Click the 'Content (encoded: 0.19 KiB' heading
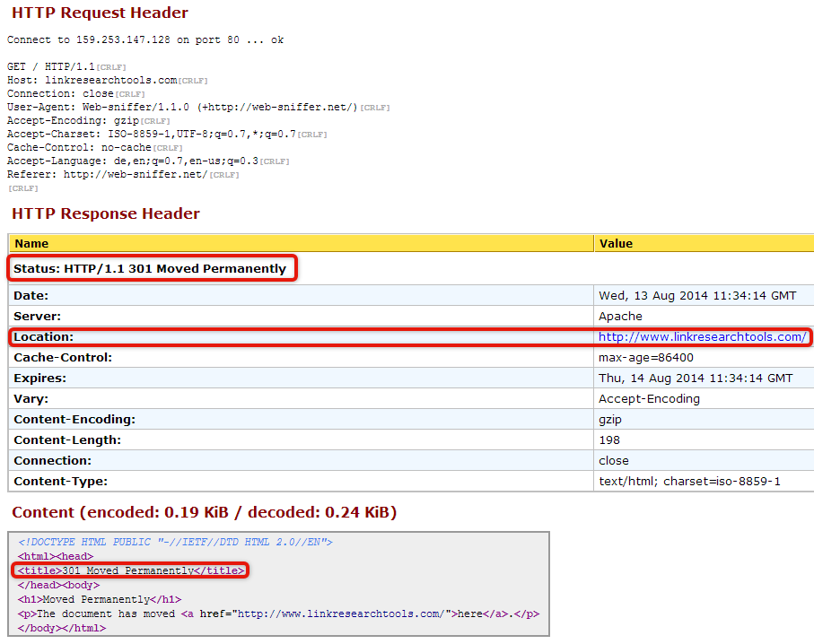 coord(204,512)
